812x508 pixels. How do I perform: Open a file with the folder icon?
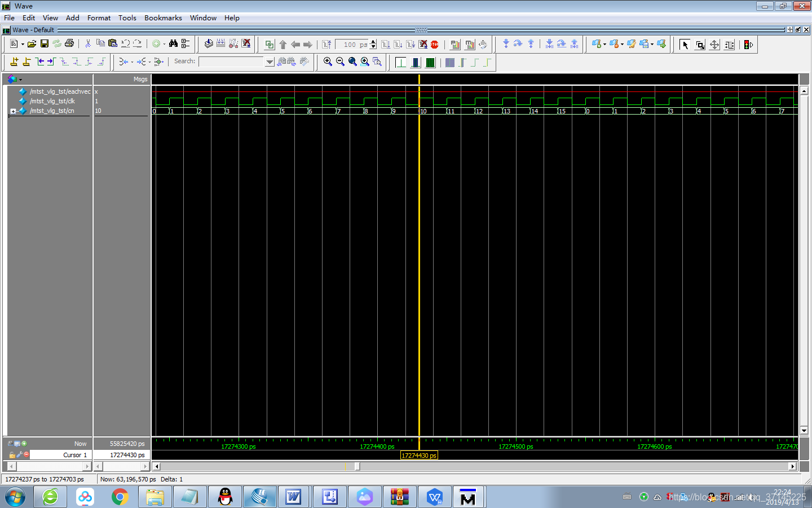[x=32, y=44]
